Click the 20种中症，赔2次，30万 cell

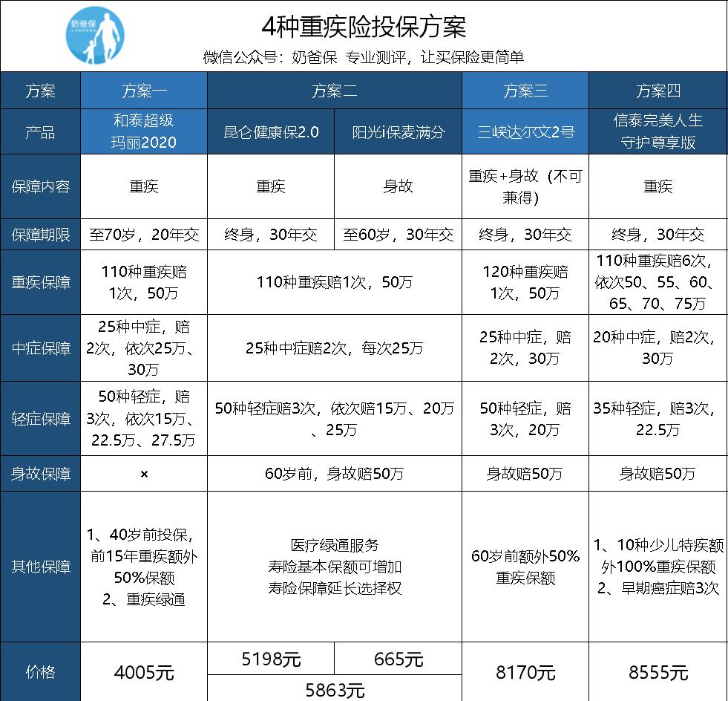(658, 348)
